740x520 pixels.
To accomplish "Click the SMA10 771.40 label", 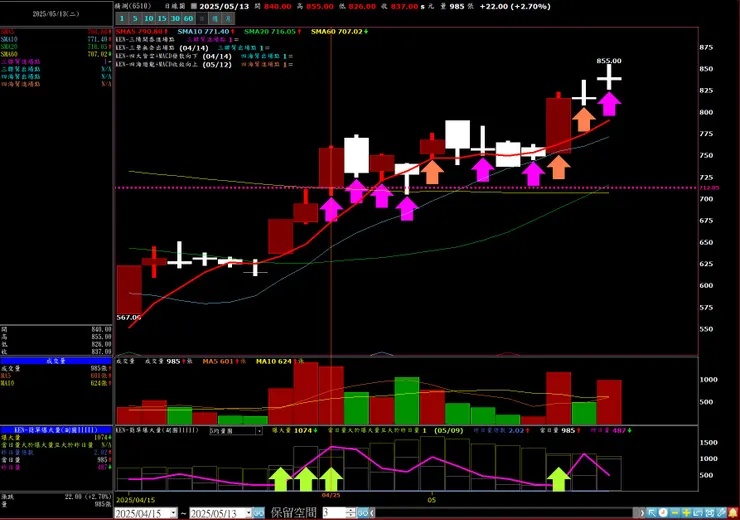I will click(x=206, y=32).
